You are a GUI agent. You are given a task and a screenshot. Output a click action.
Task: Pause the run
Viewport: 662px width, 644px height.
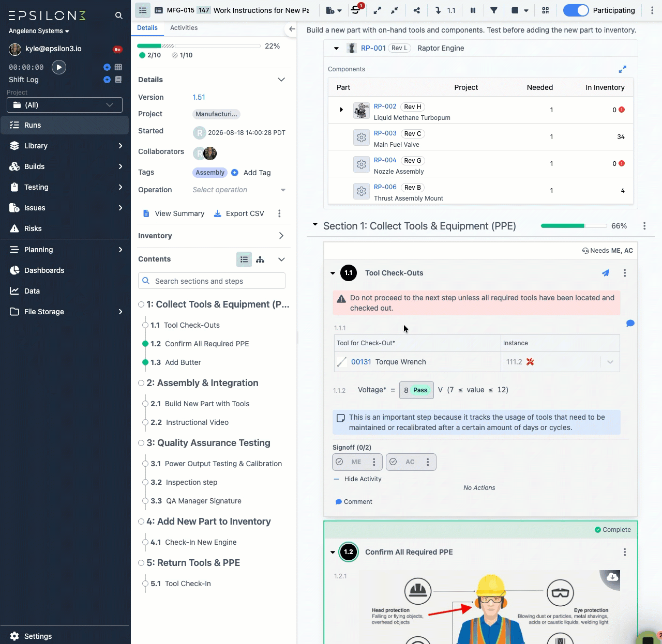point(473,10)
